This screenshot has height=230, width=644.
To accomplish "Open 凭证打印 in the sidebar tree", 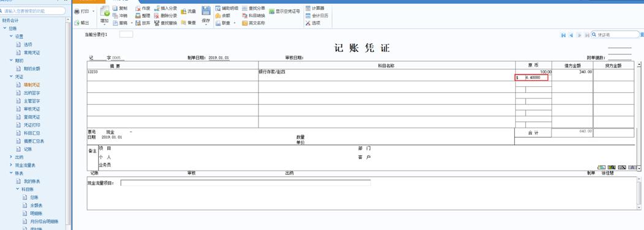I will (32, 125).
